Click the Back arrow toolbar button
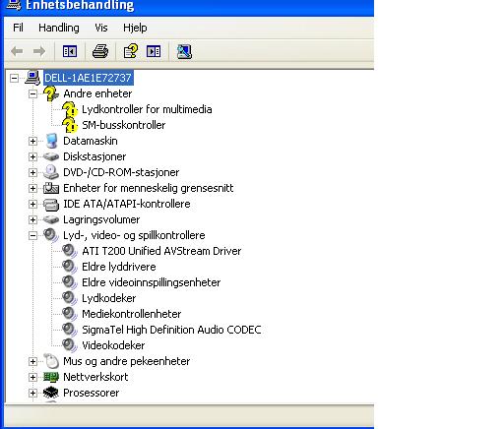 (x=17, y=51)
